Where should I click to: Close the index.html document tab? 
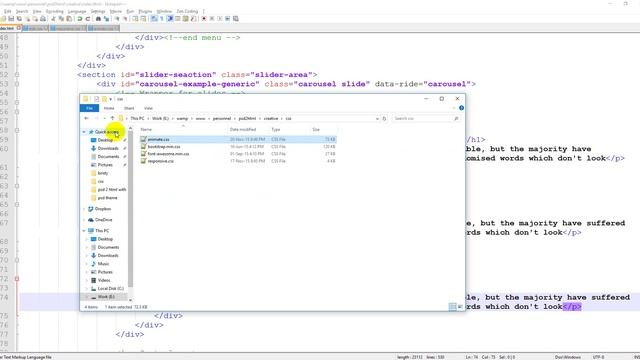point(18,28)
